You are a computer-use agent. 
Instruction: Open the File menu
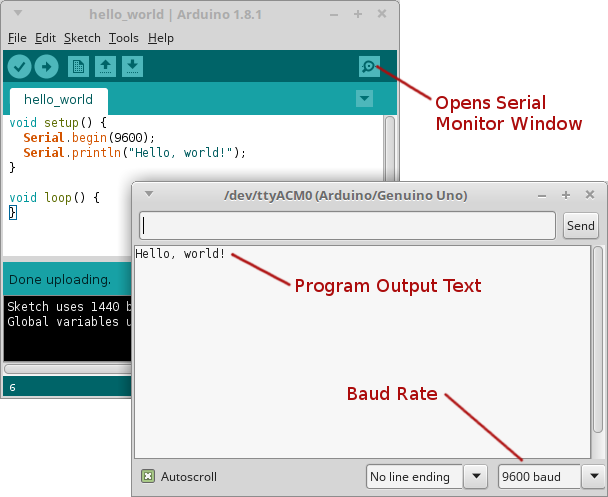(17, 38)
